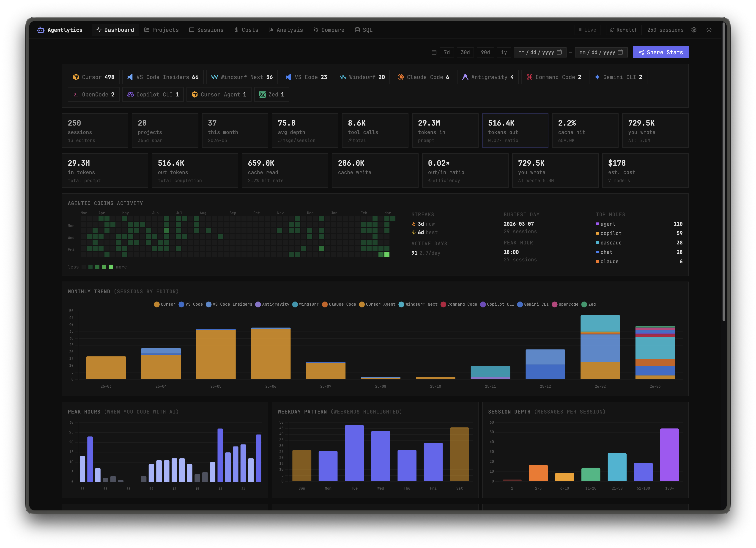Click the Windsurf Next wave icon

pos(215,77)
